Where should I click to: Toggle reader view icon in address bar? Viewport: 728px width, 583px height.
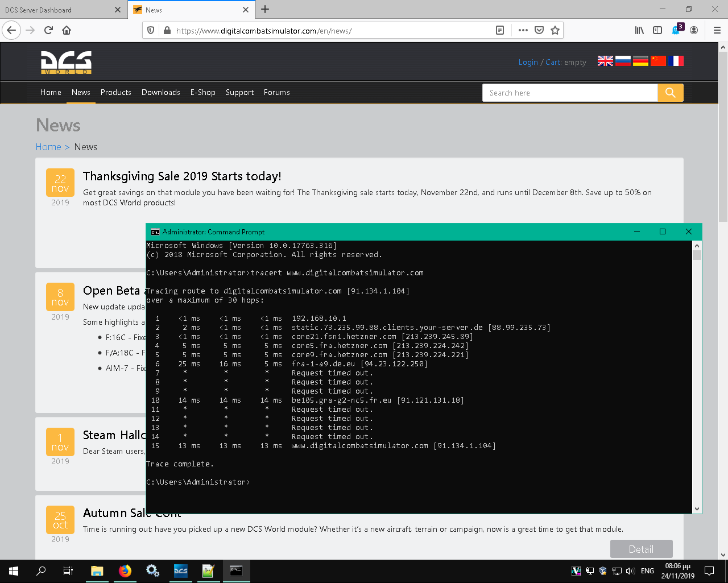[x=500, y=30]
